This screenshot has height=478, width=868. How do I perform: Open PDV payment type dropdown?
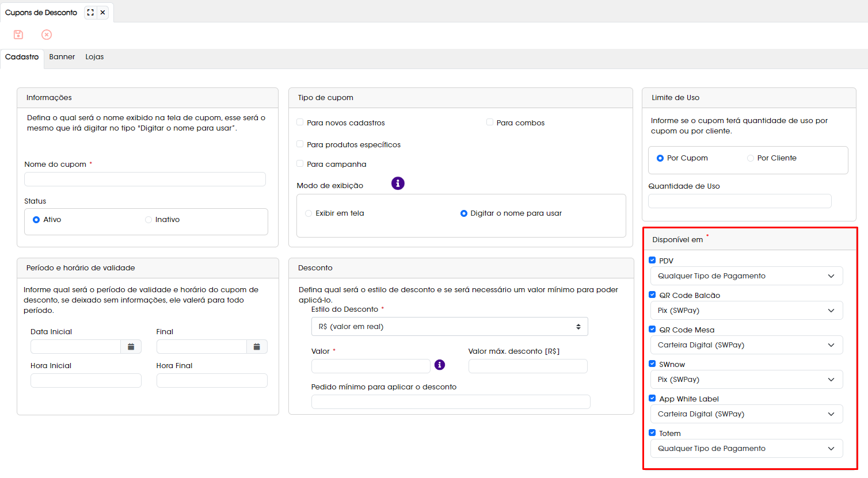[x=747, y=276]
